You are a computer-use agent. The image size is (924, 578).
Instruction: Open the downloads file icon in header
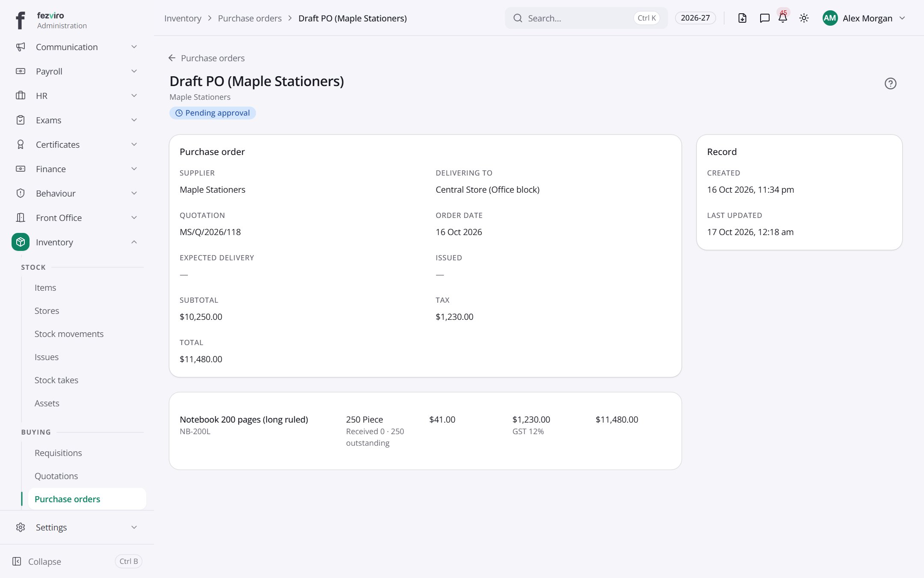click(x=742, y=18)
